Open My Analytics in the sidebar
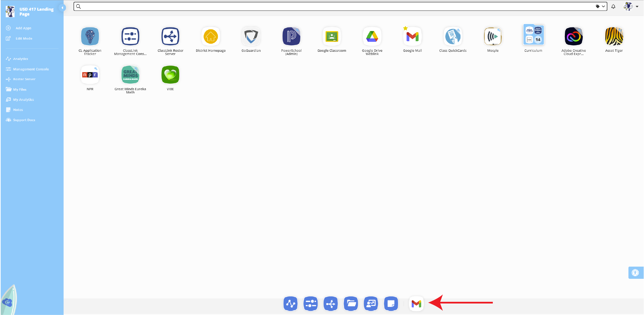This screenshot has height=315, width=644. [20, 99]
